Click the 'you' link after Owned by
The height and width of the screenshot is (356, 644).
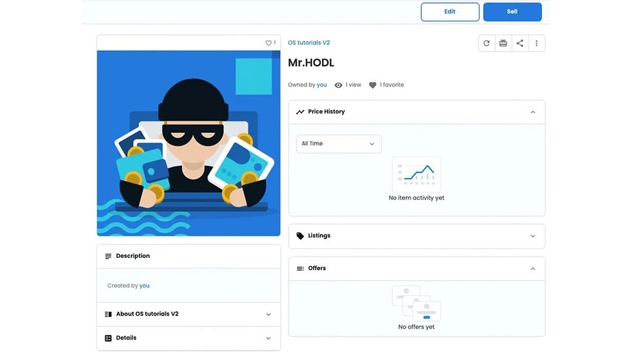(321, 85)
